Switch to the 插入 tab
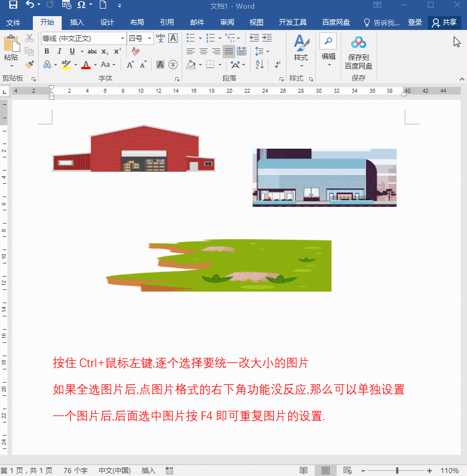The height and width of the screenshot is (476, 467). (x=77, y=22)
